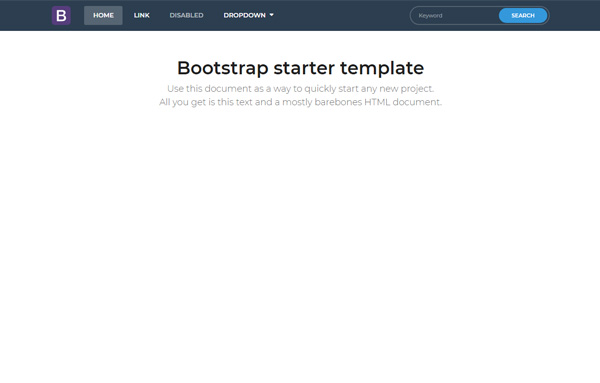The image size is (600, 383).
Task: Expand the Dropdown menu
Action: click(x=249, y=15)
